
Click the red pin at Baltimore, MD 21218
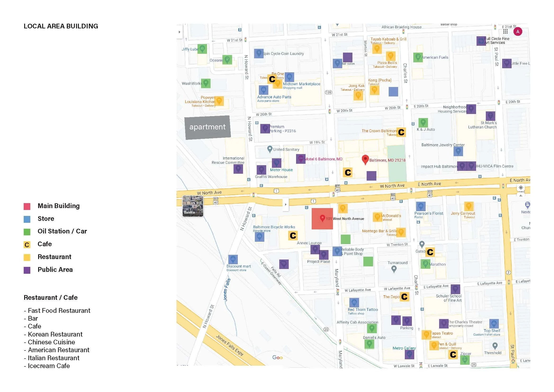[x=365, y=159]
